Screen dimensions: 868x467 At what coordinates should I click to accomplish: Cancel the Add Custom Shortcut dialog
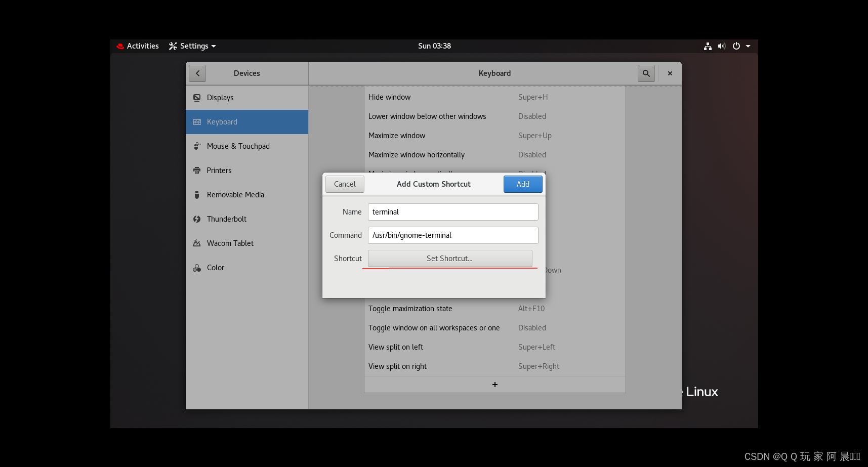[x=345, y=184]
